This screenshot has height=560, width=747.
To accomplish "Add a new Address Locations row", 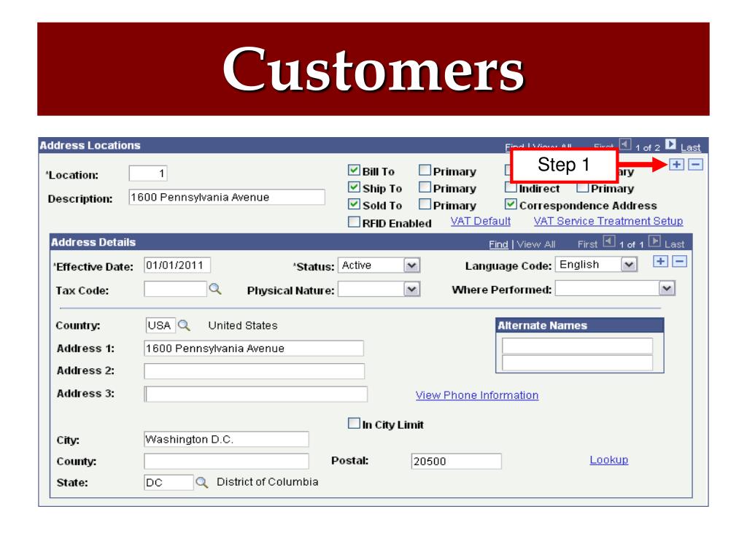I will [676, 165].
